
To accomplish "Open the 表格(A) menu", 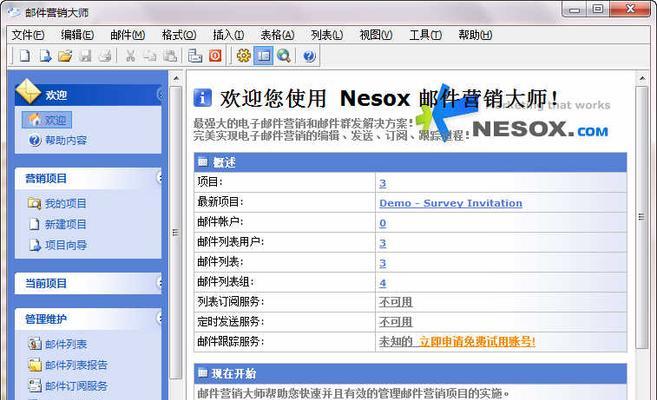I will pos(277,35).
